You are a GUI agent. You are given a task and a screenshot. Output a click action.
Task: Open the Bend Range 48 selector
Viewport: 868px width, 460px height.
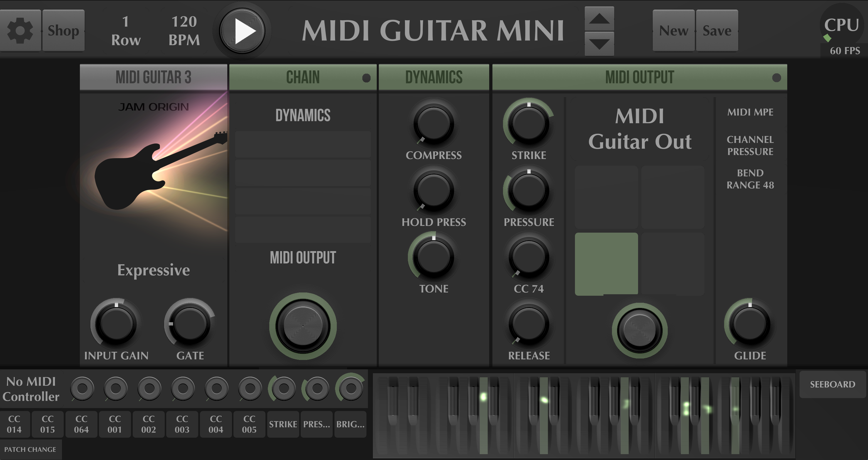point(750,179)
